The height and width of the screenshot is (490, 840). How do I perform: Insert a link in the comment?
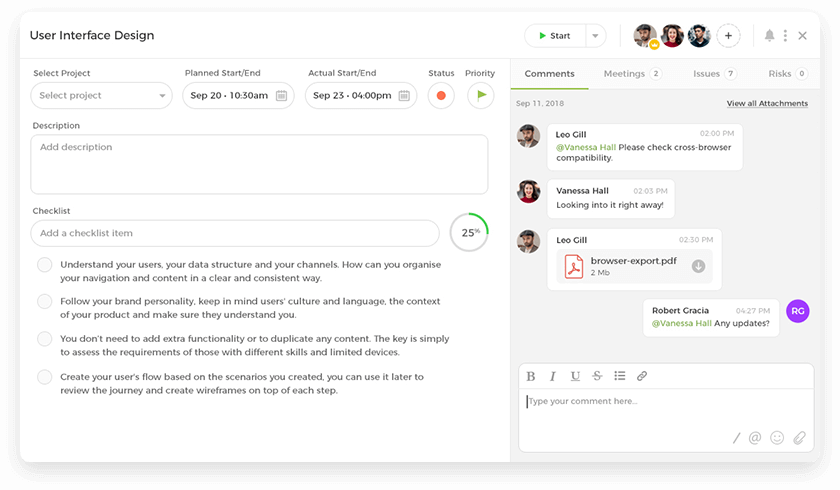click(x=642, y=376)
